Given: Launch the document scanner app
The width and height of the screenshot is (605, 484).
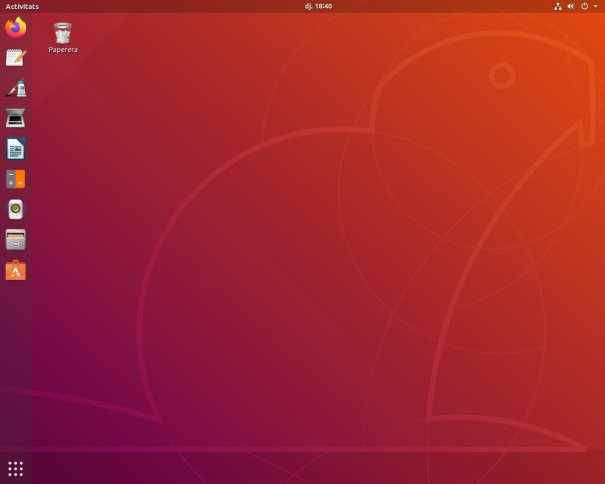Looking at the screenshot, I should (16, 118).
